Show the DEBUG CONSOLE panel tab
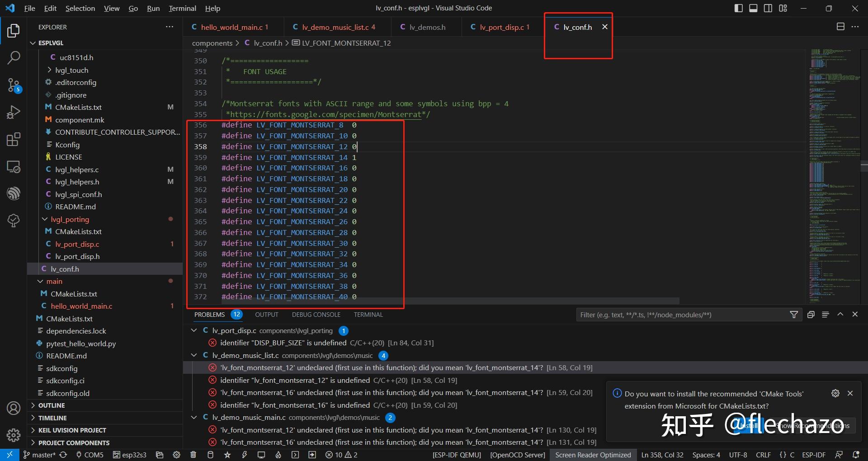The width and height of the screenshot is (868, 461). pos(316,315)
